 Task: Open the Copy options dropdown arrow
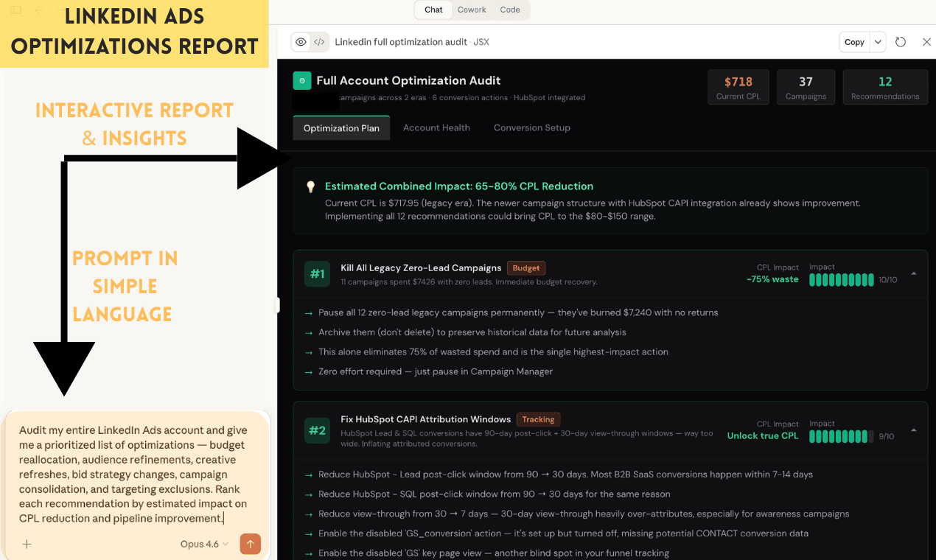click(878, 42)
